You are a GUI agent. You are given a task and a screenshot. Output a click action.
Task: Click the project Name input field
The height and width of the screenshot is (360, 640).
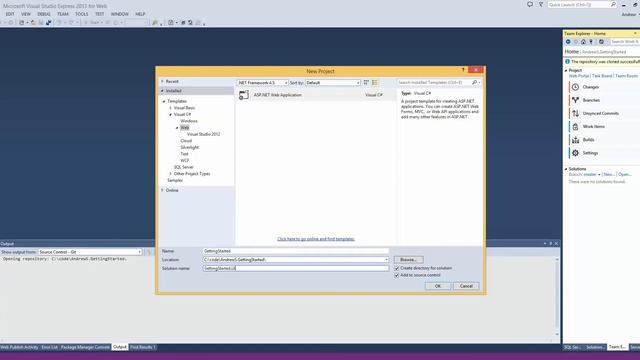click(x=296, y=251)
